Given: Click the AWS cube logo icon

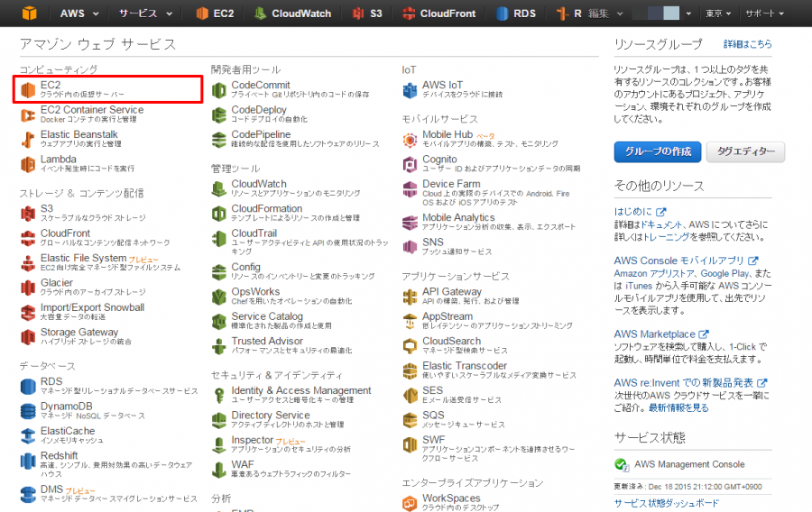Looking at the screenshot, I should pyautogui.click(x=30, y=14).
